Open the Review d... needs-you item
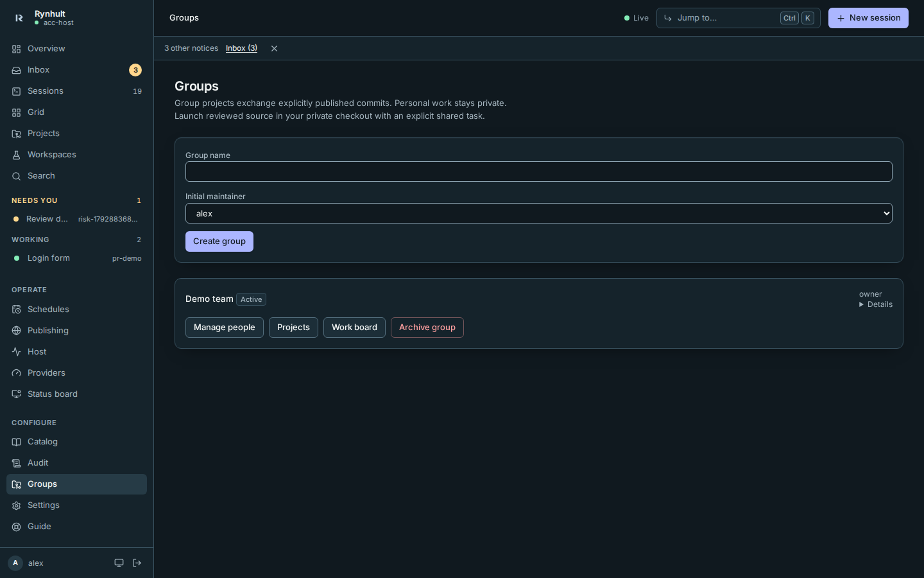The image size is (924, 578). coord(76,219)
